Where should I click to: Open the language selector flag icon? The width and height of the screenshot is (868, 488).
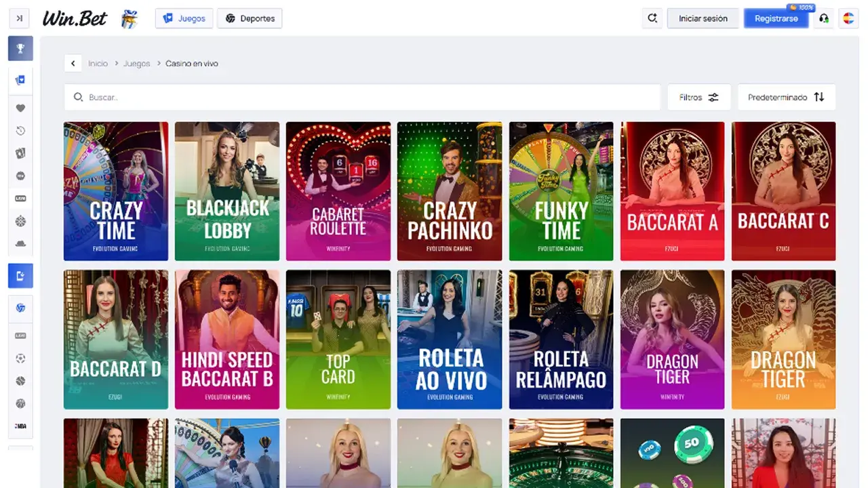[848, 18]
